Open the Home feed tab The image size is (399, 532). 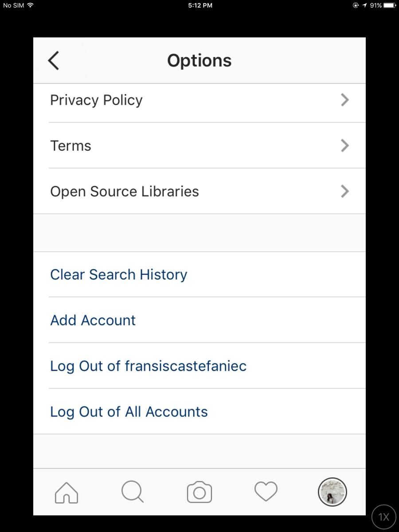(66, 493)
